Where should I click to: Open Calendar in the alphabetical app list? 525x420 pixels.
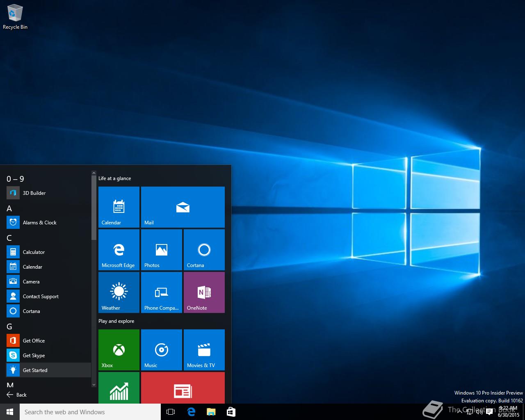point(48,267)
